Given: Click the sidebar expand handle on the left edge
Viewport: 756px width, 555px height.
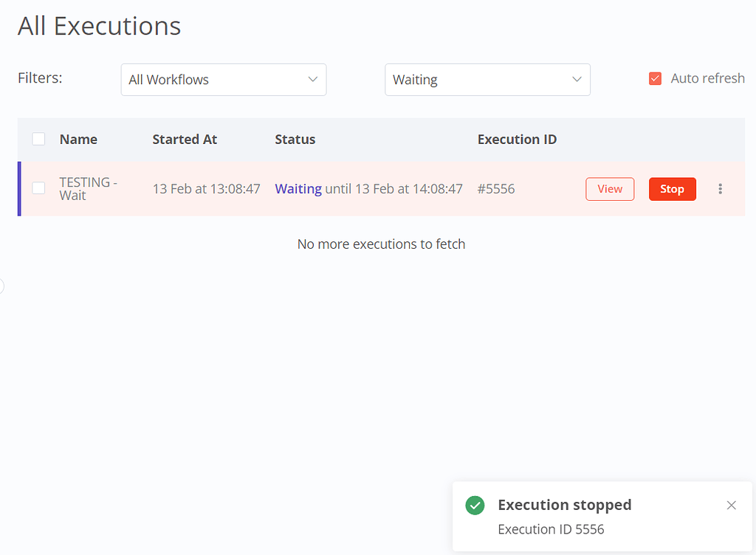Looking at the screenshot, I should pyautogui.click(x=2, y=286).
